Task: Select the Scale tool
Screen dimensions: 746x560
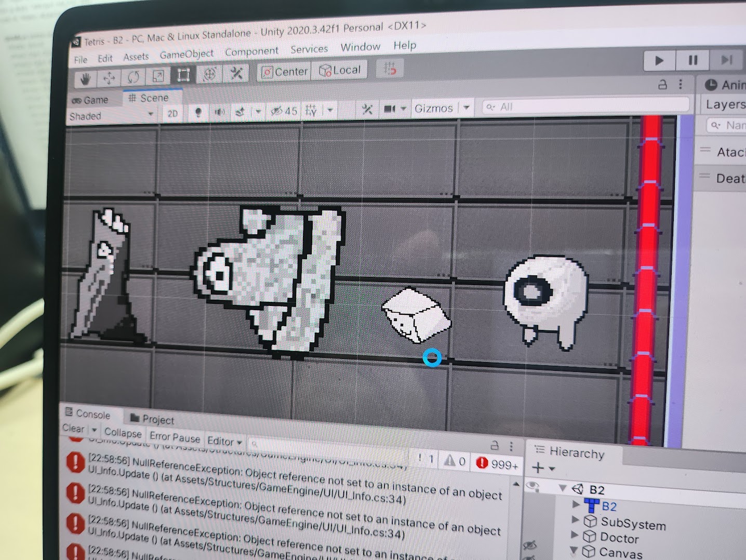Action: click(x=158, y=76)
